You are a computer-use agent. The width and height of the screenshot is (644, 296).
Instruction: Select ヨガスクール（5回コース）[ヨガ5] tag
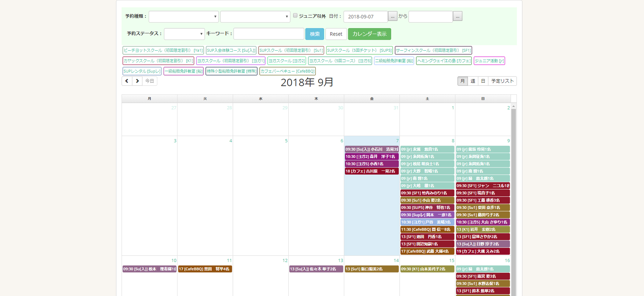tap(340, 61)
